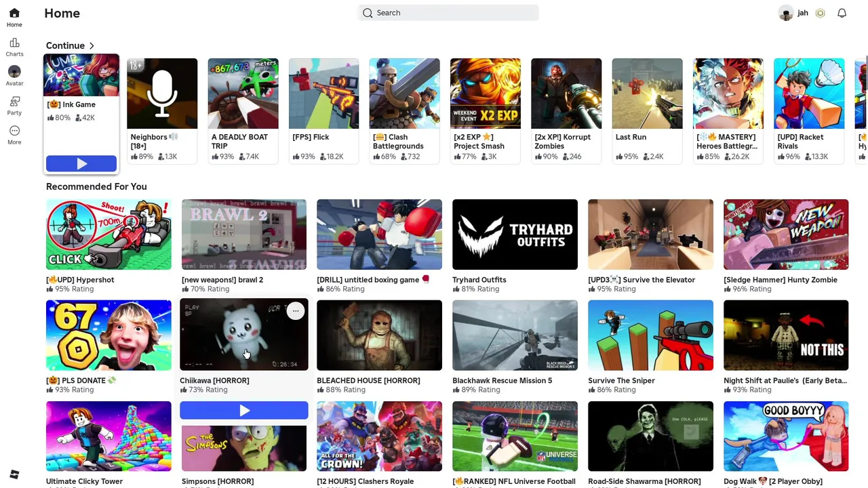This screenshot has height=488, width=868.
Task: Open the More sidebar menu
Action: 14,135
